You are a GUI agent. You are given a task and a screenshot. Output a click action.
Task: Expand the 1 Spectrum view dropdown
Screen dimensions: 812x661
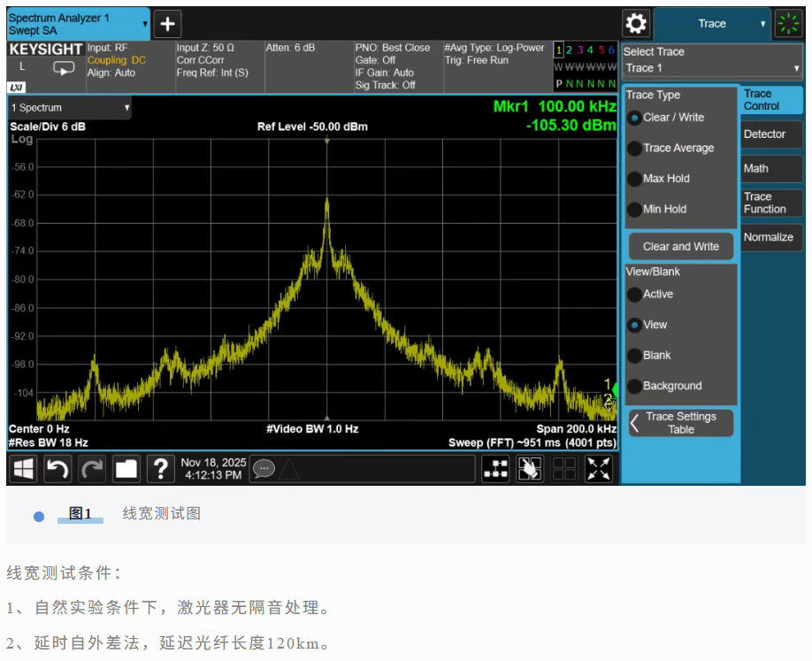70,108
